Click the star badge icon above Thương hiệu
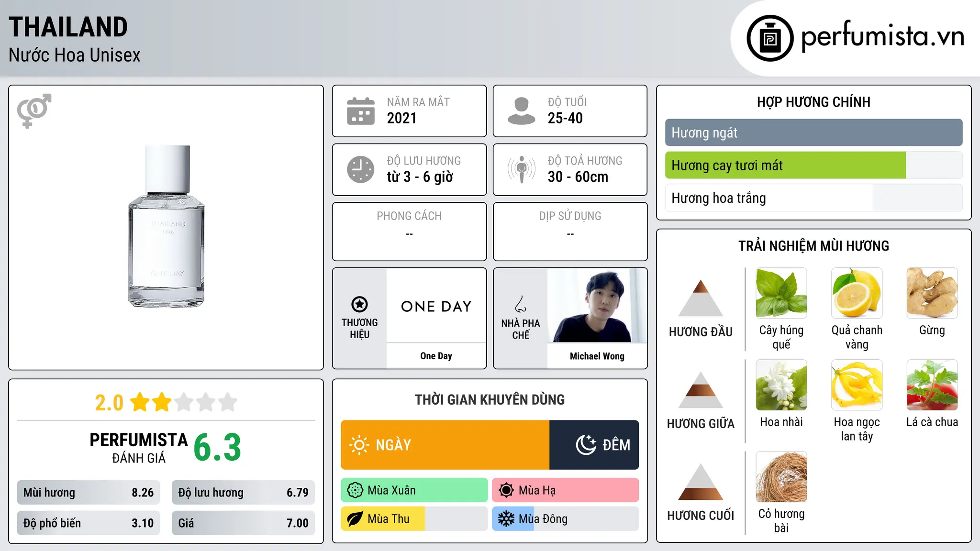980x551 pixels. click(x=359, y=304)
